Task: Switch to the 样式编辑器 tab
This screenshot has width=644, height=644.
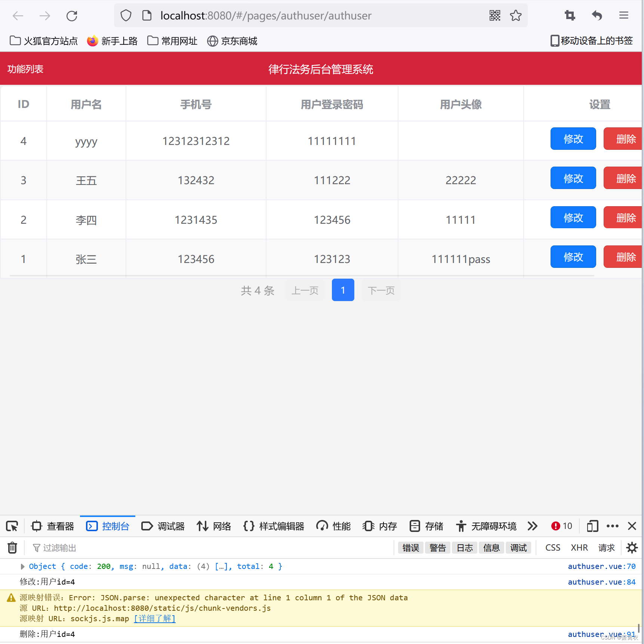Action: coord(274,526)
